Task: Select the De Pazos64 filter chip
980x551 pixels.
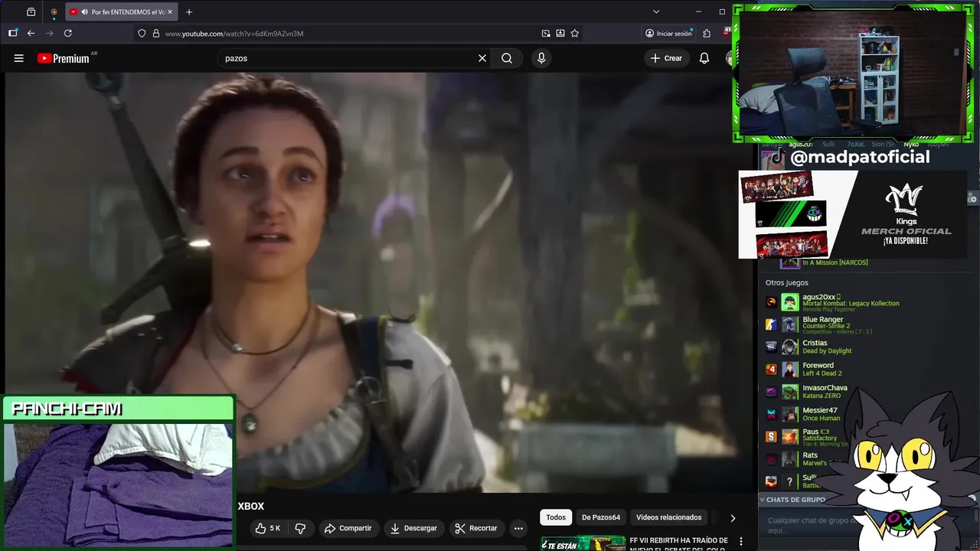Action: (601, 517)
